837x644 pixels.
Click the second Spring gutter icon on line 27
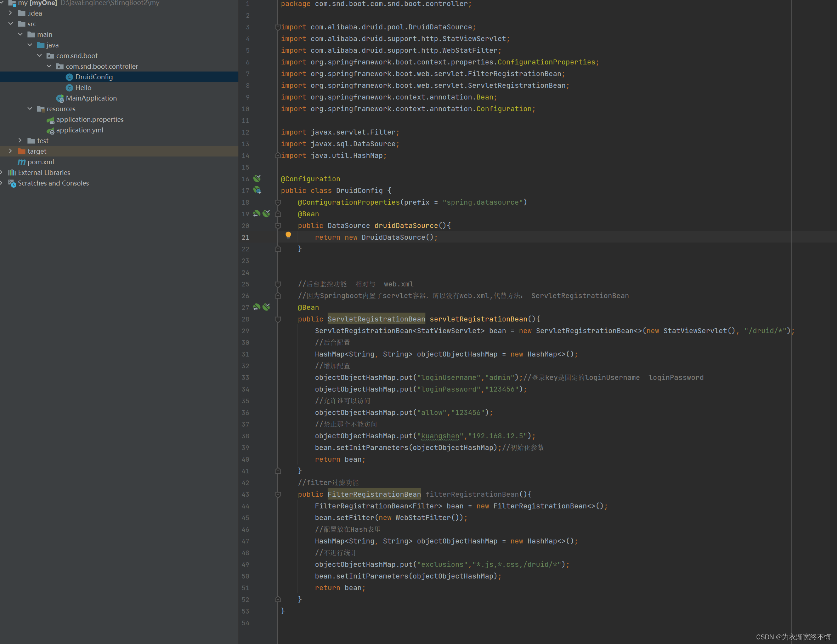pyautogui.click(x=266, y=307)
